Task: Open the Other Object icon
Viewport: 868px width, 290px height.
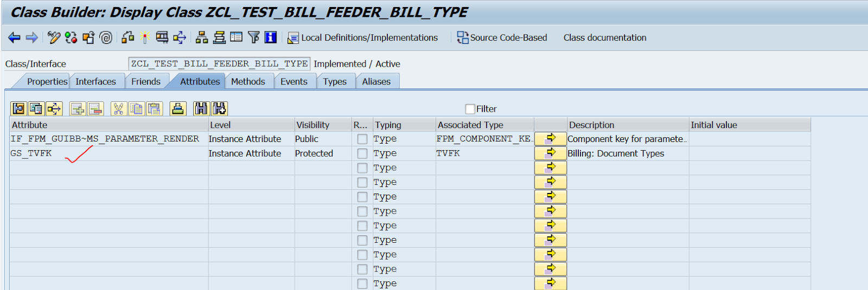Action: pos(88,37)
